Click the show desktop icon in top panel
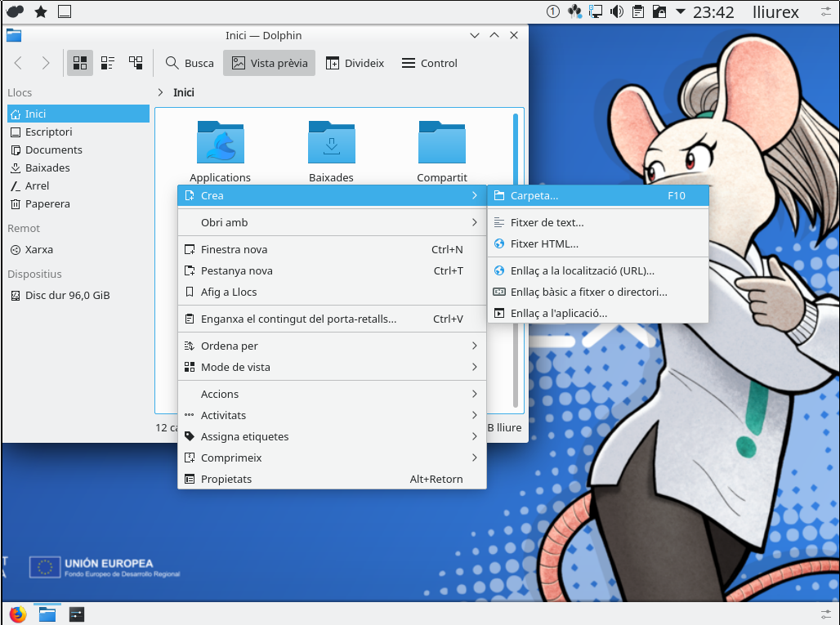 tap(65, 11)
